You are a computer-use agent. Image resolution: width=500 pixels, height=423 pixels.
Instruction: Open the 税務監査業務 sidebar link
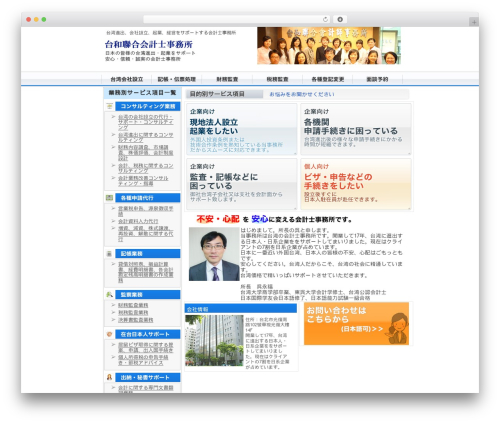[133, 313]
